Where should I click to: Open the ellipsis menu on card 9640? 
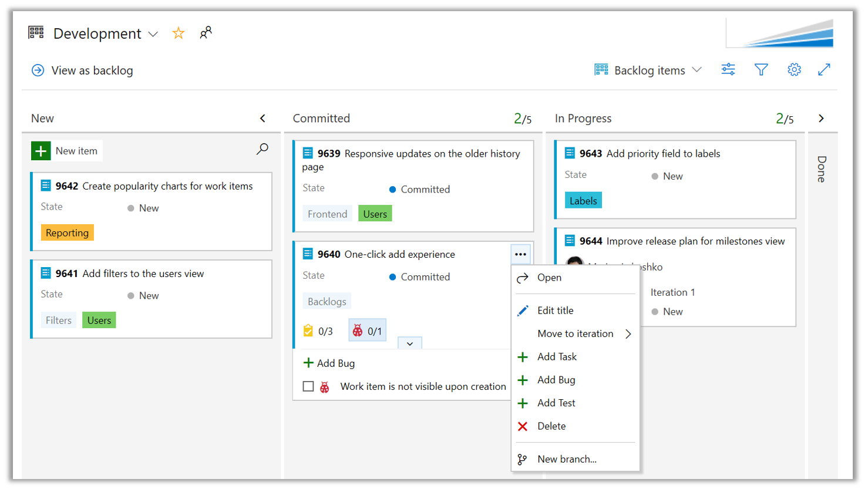pyautogui.click(x=520, y=254)
